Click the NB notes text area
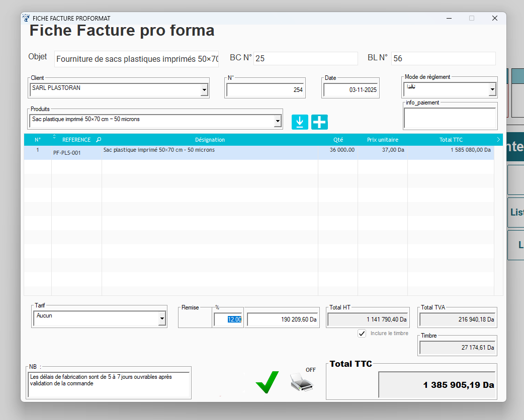Screen dimensions: 524x420 109,384
